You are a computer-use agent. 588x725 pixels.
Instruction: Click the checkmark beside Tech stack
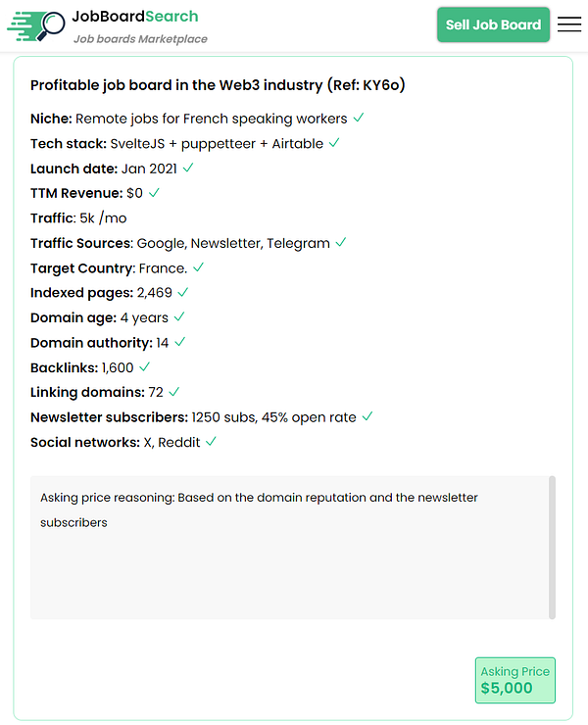coord(334,143)
